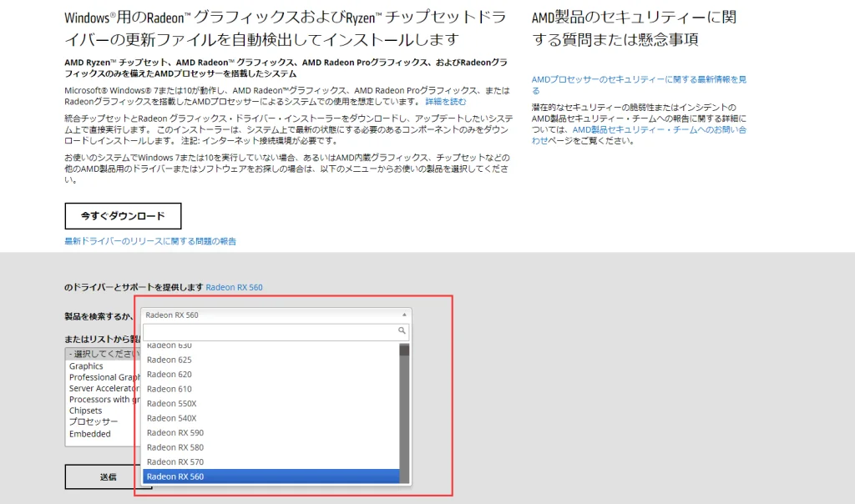
Task: Click the 今すぐダウンロード button
Action: click(x=123, y=216)
